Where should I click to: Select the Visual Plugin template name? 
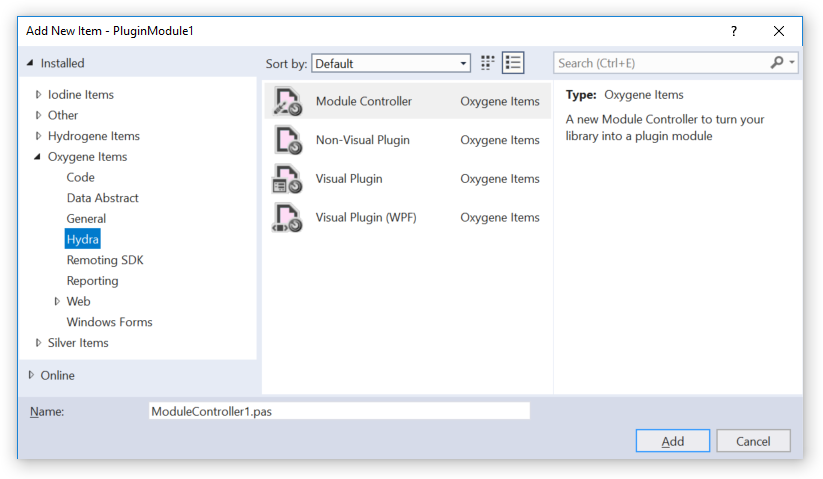coord(349,179)
